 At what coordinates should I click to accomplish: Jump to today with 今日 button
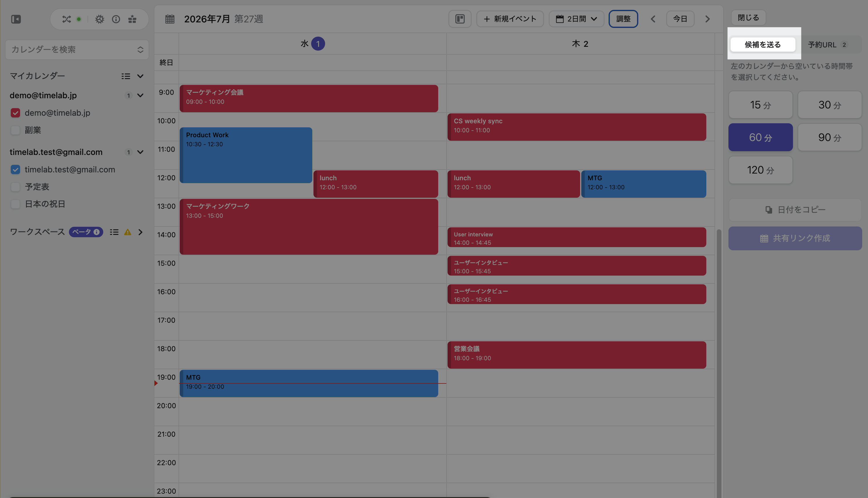point(680,19)
